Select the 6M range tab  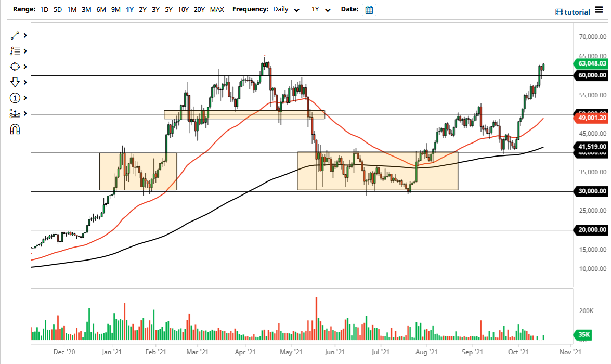[101, 9]
